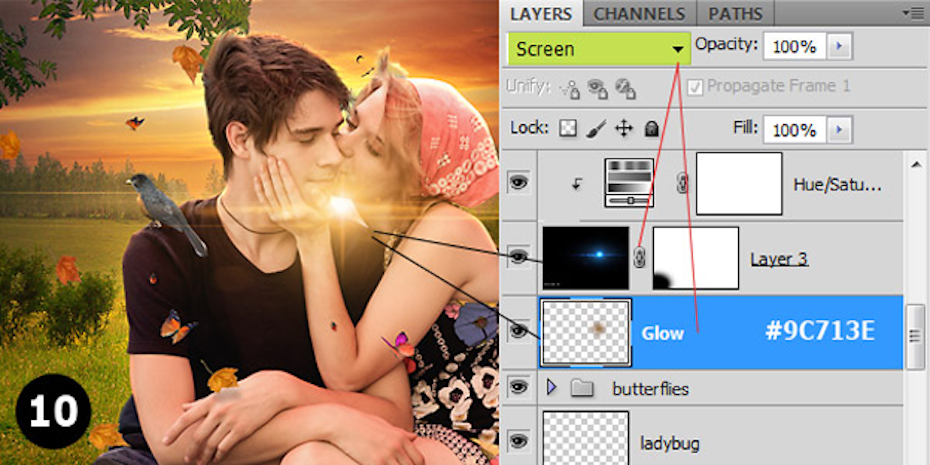
Task: Hide the ladybug layer
Action: (518, 439)
